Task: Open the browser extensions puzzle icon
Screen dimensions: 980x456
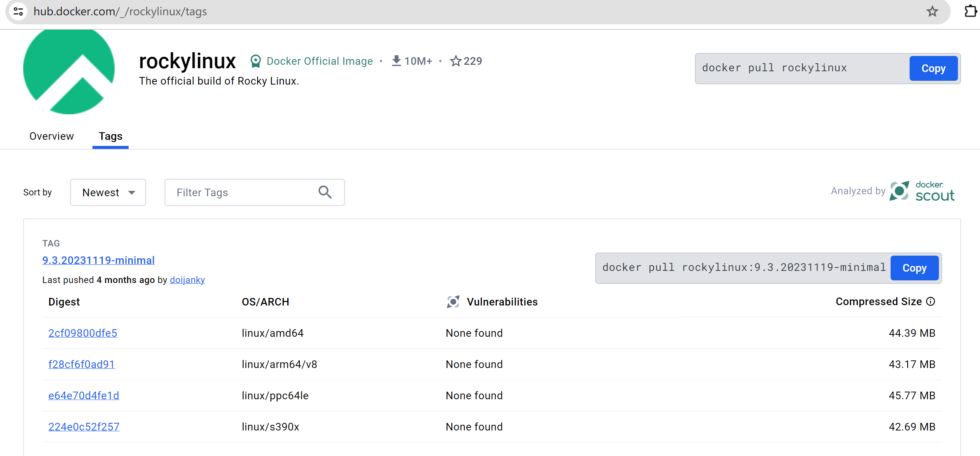Action: [970, 11]
